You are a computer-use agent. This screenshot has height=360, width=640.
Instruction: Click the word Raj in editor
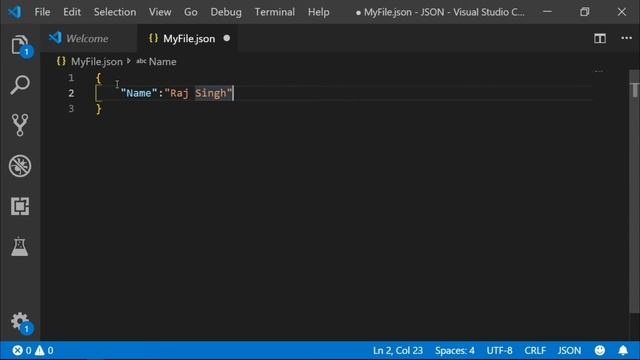tap(179, 93)
